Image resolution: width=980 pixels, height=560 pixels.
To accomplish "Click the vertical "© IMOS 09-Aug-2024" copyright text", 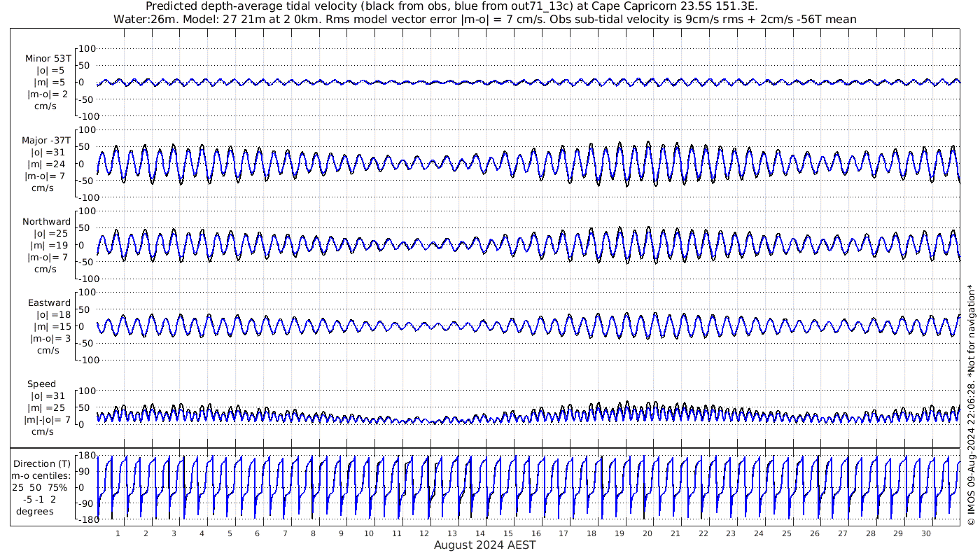I will pos(971,405).
